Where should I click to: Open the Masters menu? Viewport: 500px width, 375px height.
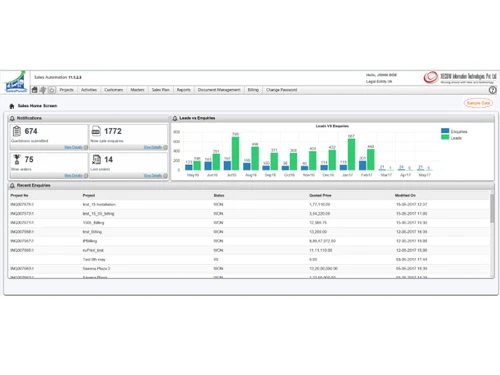coord(137,90)
